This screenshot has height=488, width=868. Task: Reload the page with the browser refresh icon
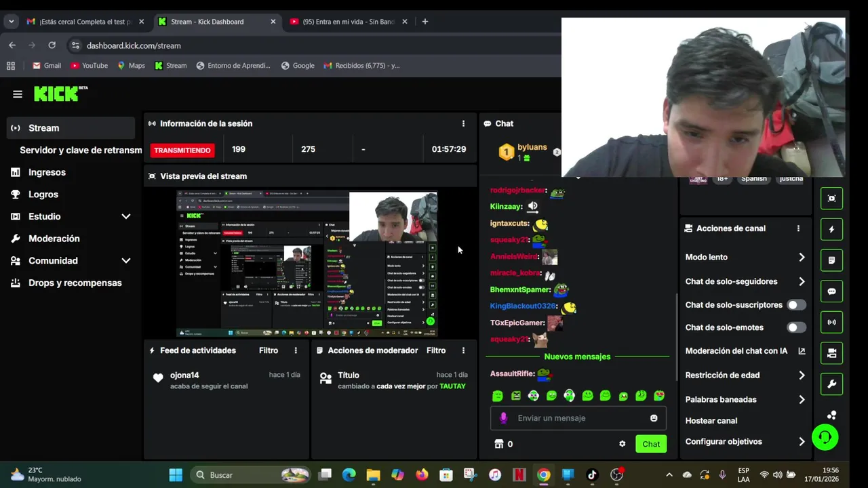[x=52, y=45]
